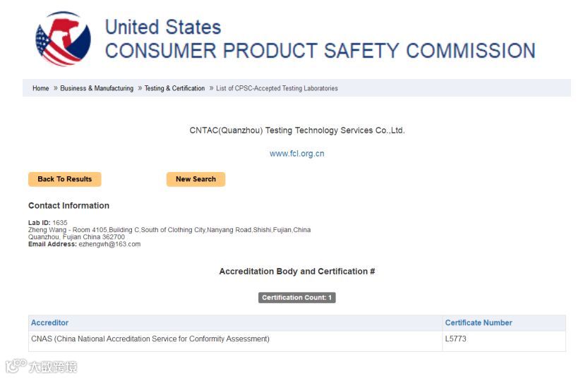Viewport: 588px width, 378px height.
Task: Open the Business & Manufacturing breadcrumb
Action: (97, 89)
